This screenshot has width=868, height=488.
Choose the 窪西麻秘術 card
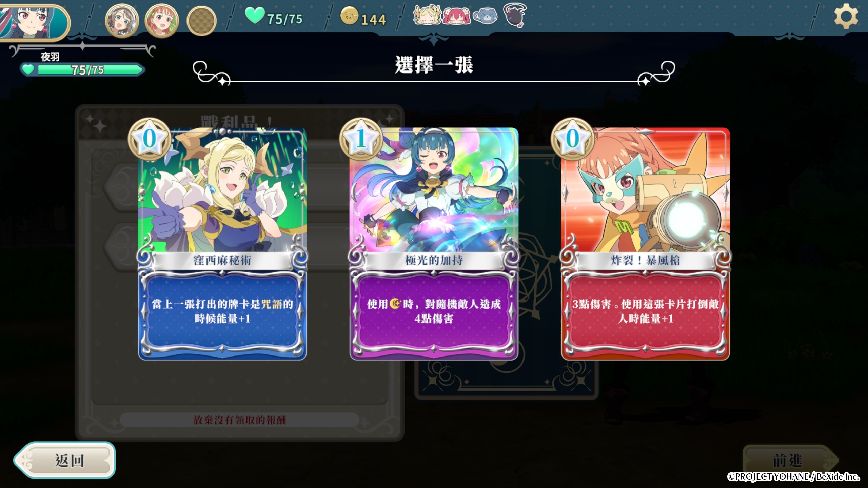(222, 243)
